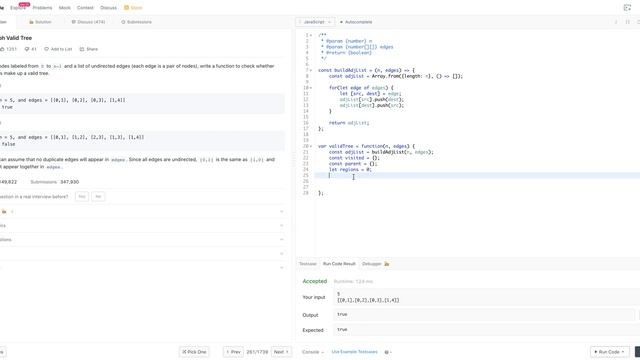Expand the fifth collapsed section chevron

tap(282, 268)
